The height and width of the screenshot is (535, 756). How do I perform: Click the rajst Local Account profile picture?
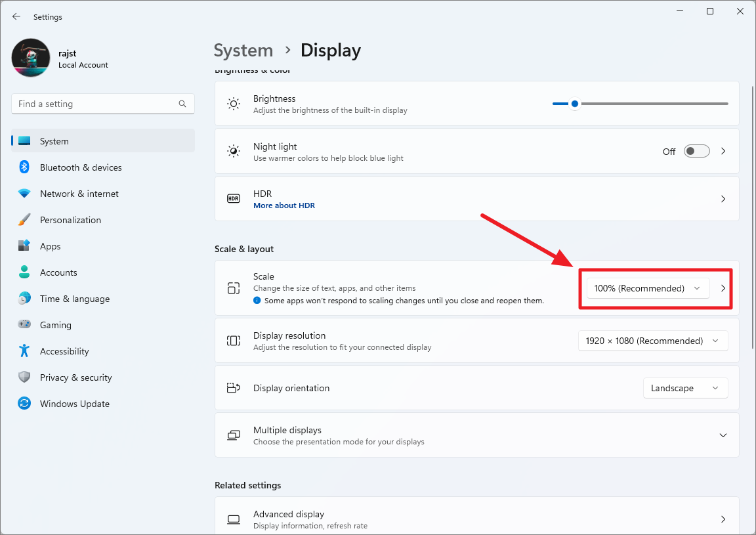[31, 58]
